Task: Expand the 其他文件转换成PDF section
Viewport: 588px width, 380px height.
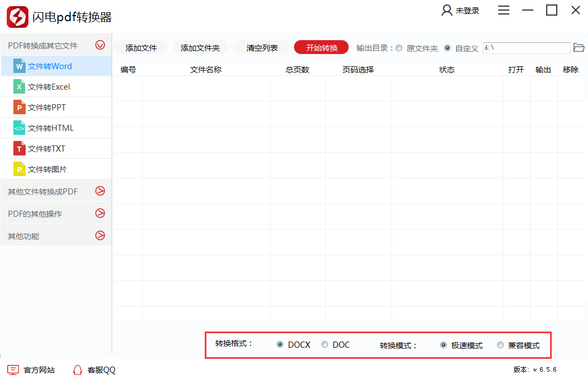Action: click(x=100, y=191)
